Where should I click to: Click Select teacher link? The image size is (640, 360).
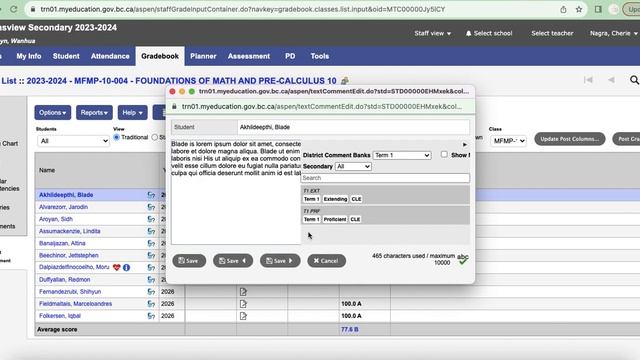(x=552, y=33)
